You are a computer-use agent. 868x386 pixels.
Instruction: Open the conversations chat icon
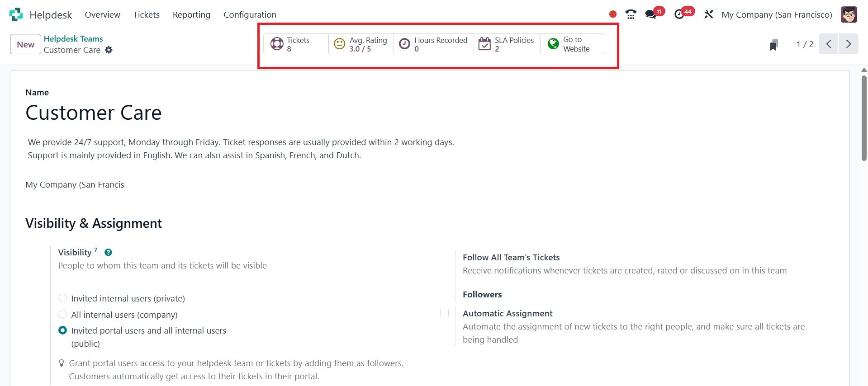tap(651, 14)
